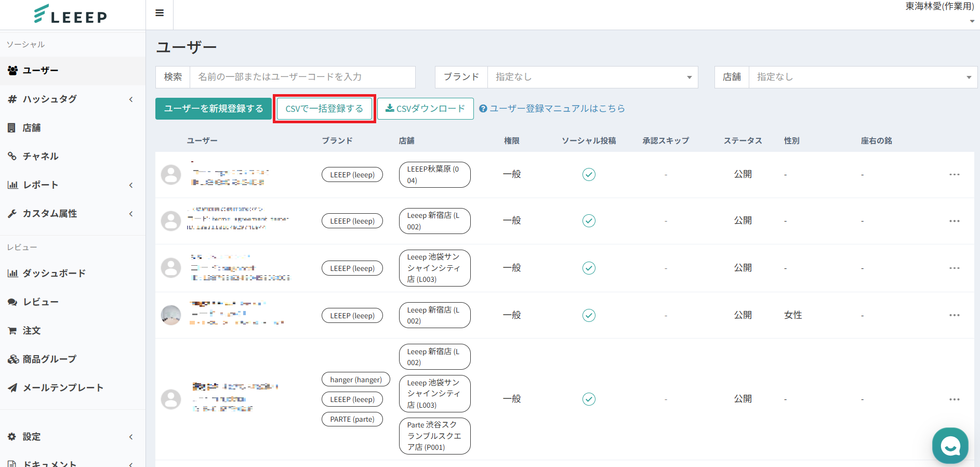Expand the レポート sidebar section

point(71,185)
